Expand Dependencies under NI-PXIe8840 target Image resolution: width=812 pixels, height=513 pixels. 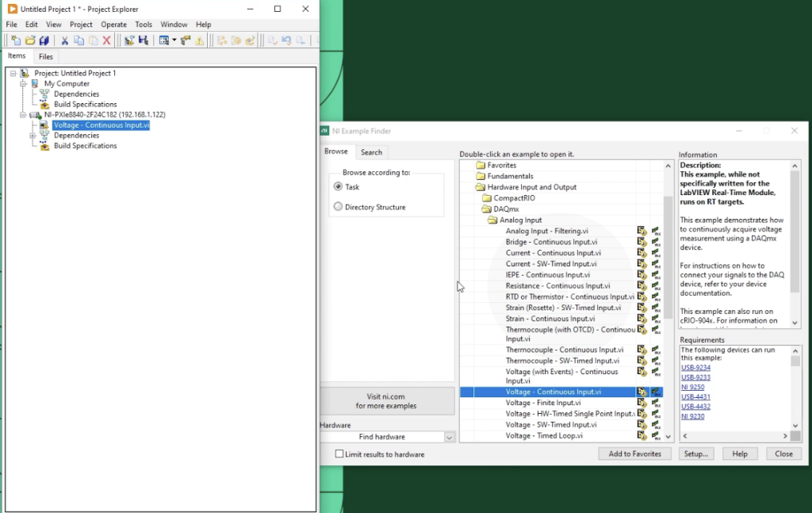click(33, 135)
